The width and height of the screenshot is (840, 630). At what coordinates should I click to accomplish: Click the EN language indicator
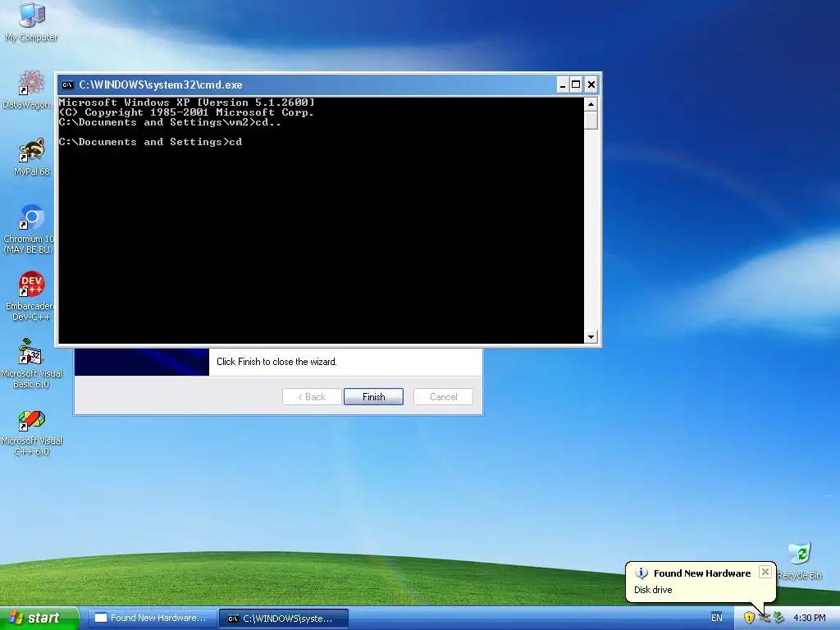coord(717,618)
